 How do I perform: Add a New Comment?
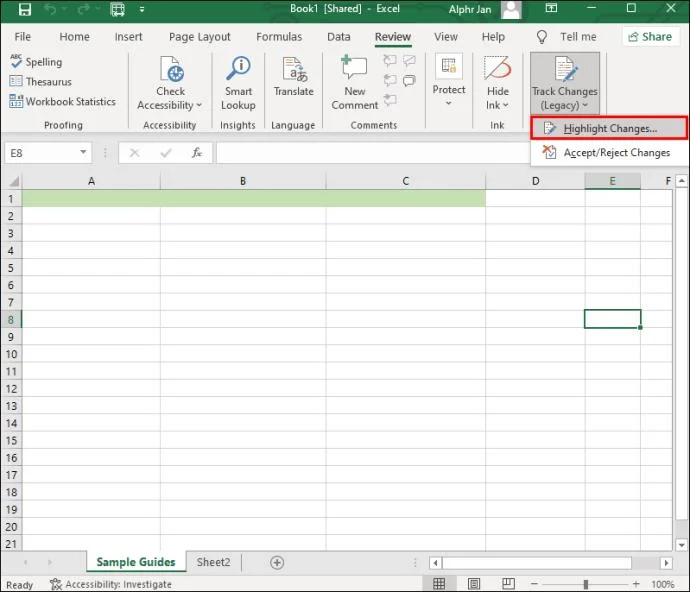pos(355,83)
